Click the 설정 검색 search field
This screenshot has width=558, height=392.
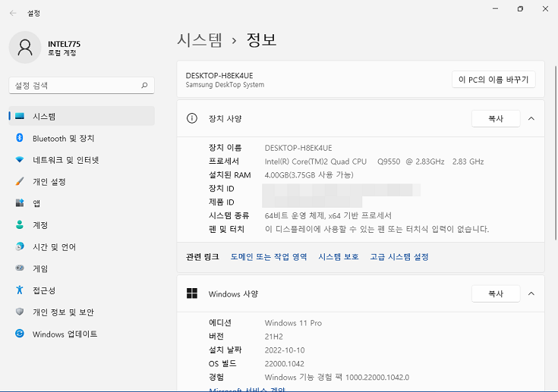[x=81, y=85]
